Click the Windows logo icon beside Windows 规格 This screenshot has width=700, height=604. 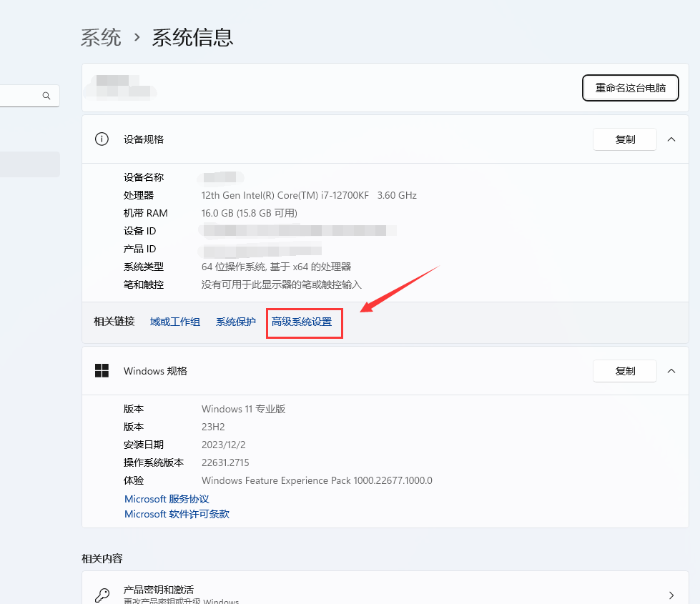tap(102, 370)
